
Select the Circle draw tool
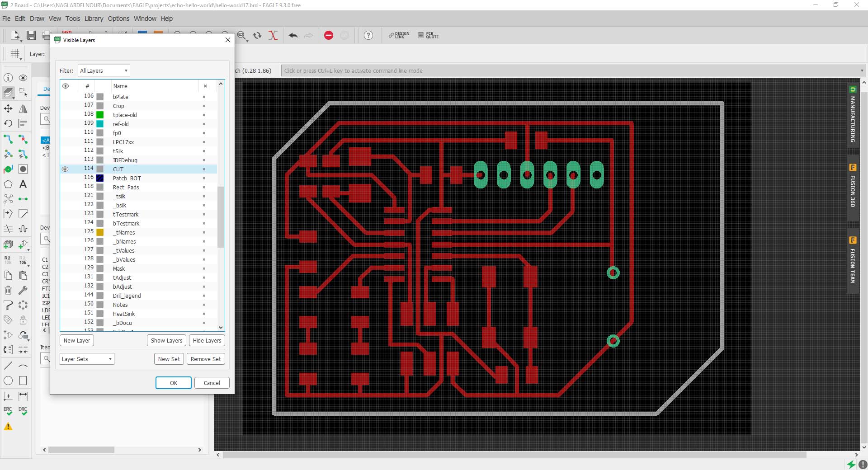point(8,381)
